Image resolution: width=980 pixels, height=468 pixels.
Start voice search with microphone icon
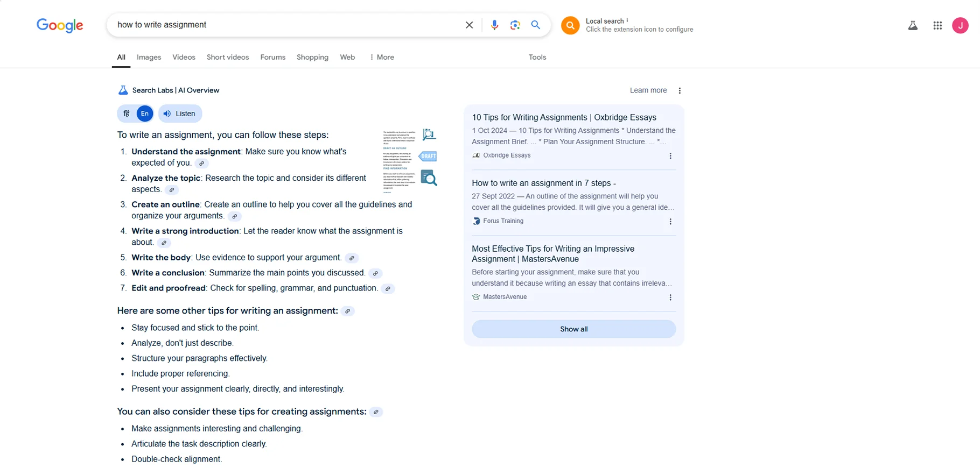tap(494, 25)
